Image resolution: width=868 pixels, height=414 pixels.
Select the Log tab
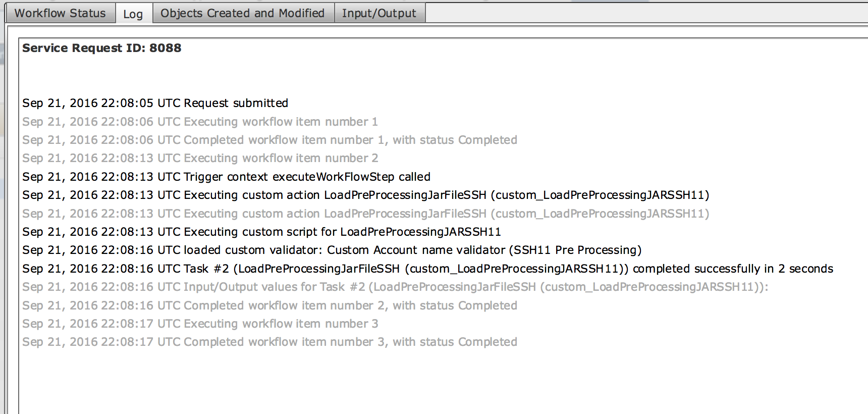point(134,14)
